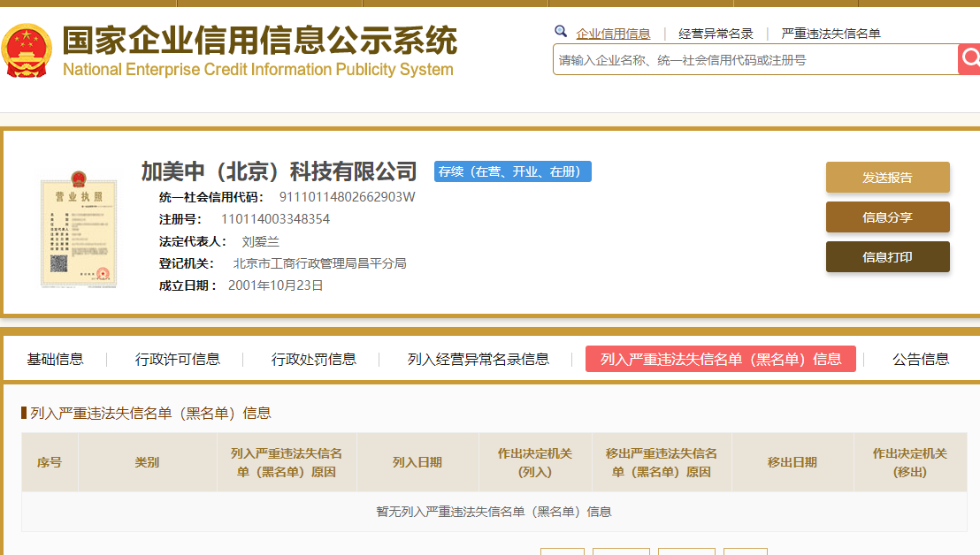Click the 移出日期 column header
The width and height of the screenshot is (980, 555).
click(792, 462)
